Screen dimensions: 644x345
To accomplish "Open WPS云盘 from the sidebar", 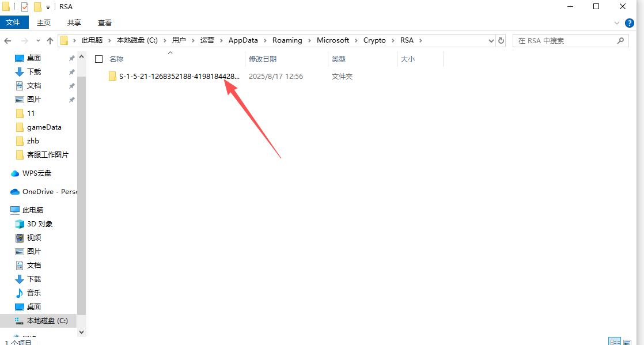I will coord(36,173).
